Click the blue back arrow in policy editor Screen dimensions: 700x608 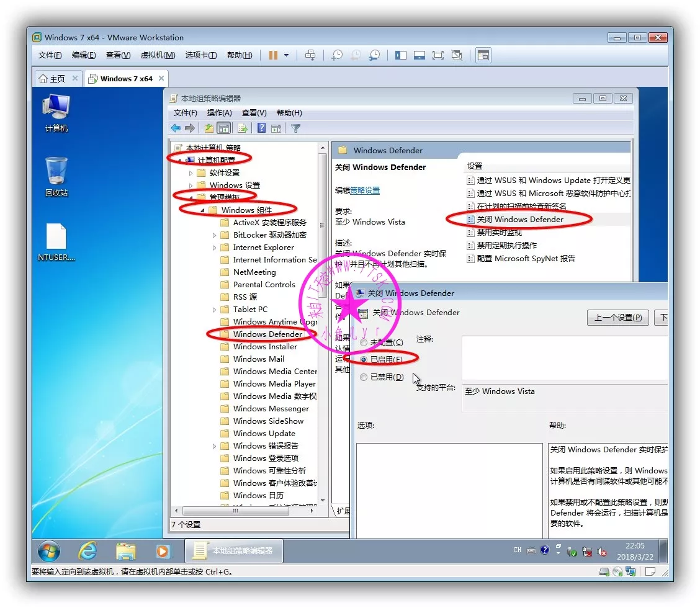point(176,128)
